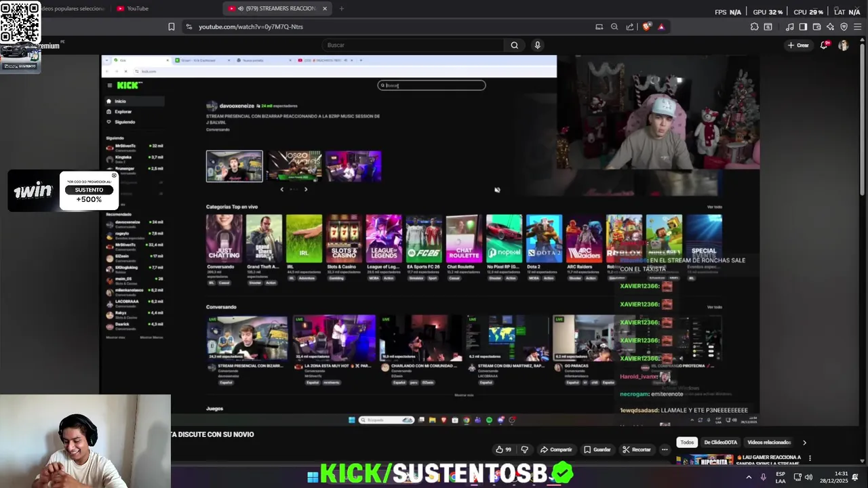868x488 pixels.
Task: Open the YouTube account avatar menu
Action: [x=844, y=45]
